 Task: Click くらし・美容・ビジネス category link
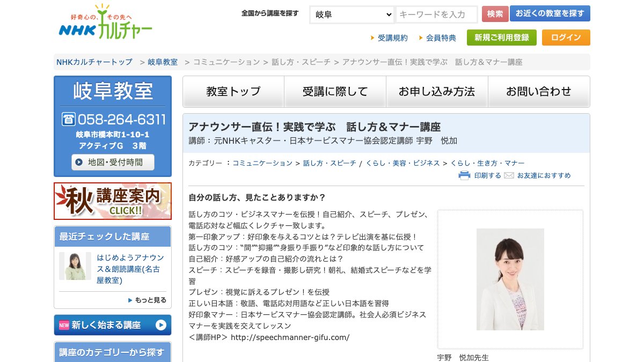click(402, 163)
